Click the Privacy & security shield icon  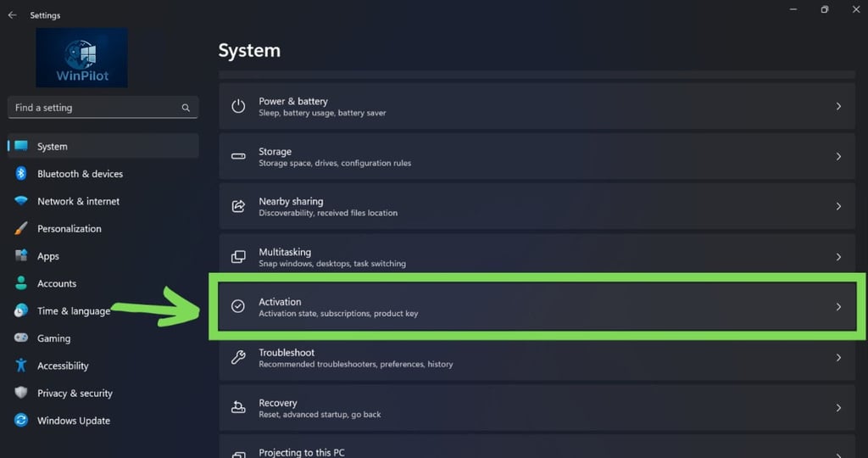click(21, 394)
